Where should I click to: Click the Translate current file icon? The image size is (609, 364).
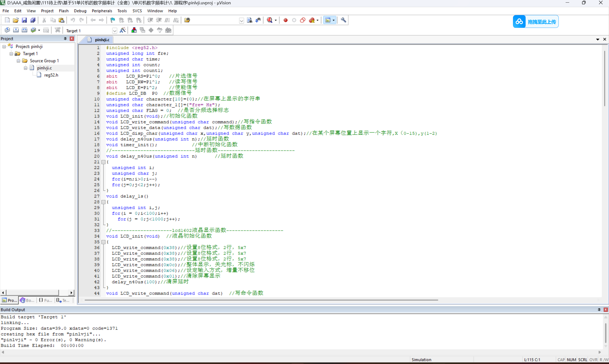pyautogui.click(x=7, y=30)
